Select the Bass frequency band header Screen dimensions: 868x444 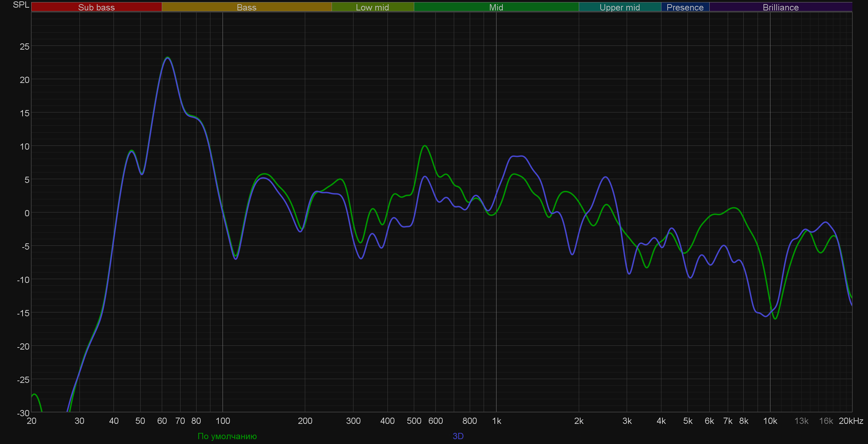247,7
